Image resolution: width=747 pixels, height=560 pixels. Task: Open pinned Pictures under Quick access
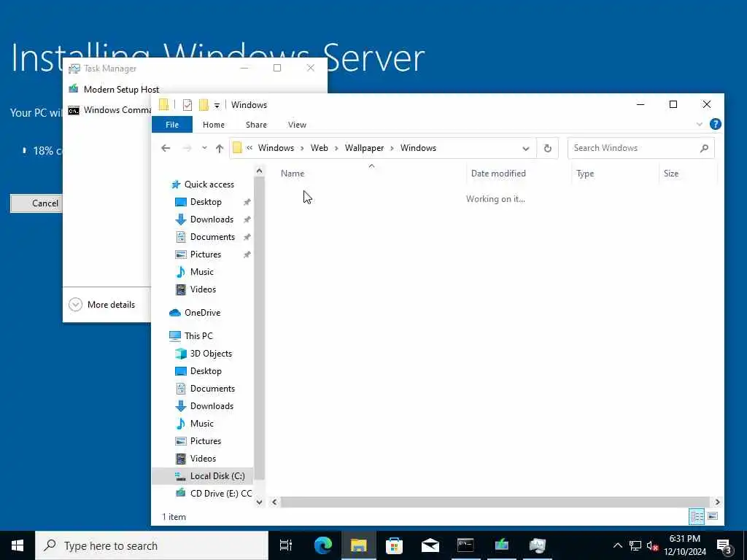[205, 254]
